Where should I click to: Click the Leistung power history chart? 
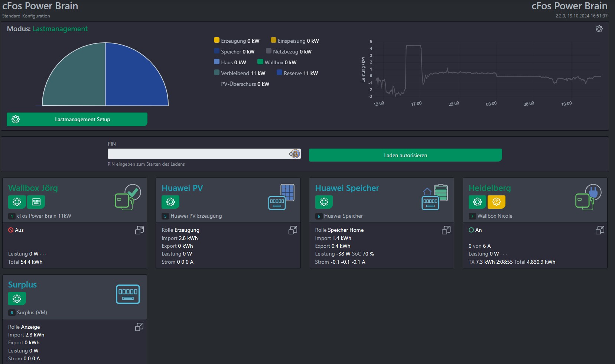click(483, 72)
